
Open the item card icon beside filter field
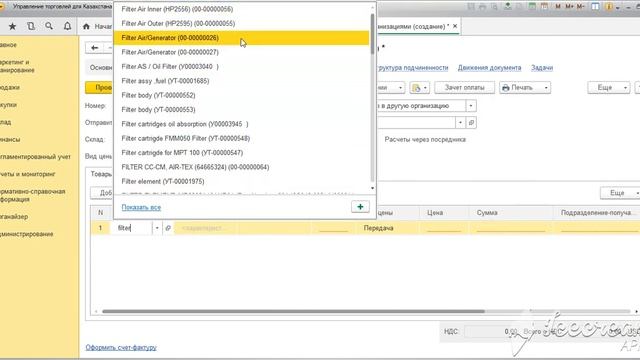click(168, 228)
